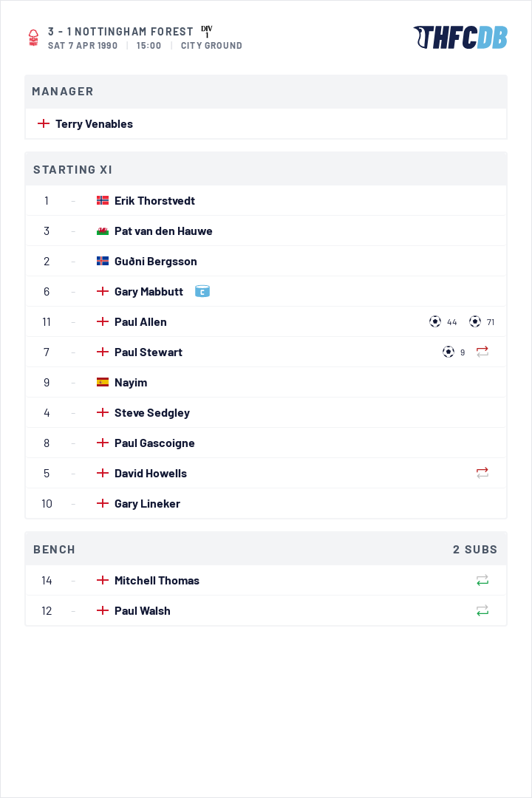Click the Nottingham Forest club crest
Viewport: 532px width, 798px height.
click(x=33, y=38)
